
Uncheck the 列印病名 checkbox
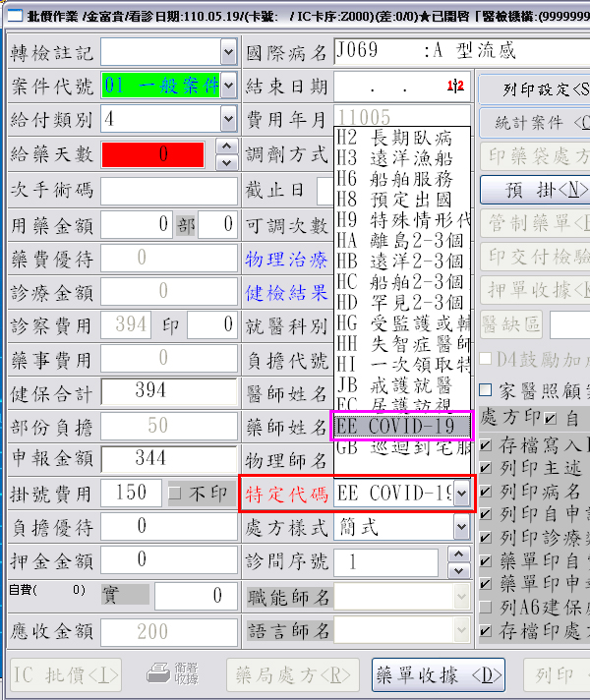click(485, 491)
